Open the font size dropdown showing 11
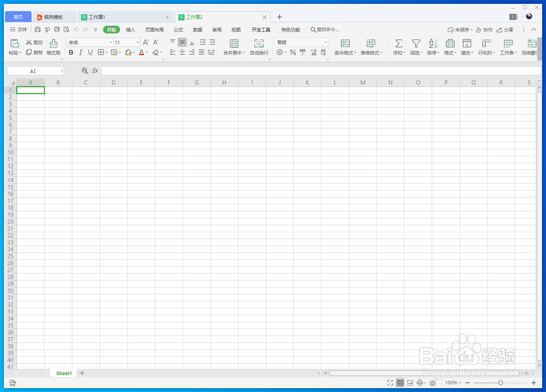The width and height of the screenshot is (546, 392). point(138,42)
